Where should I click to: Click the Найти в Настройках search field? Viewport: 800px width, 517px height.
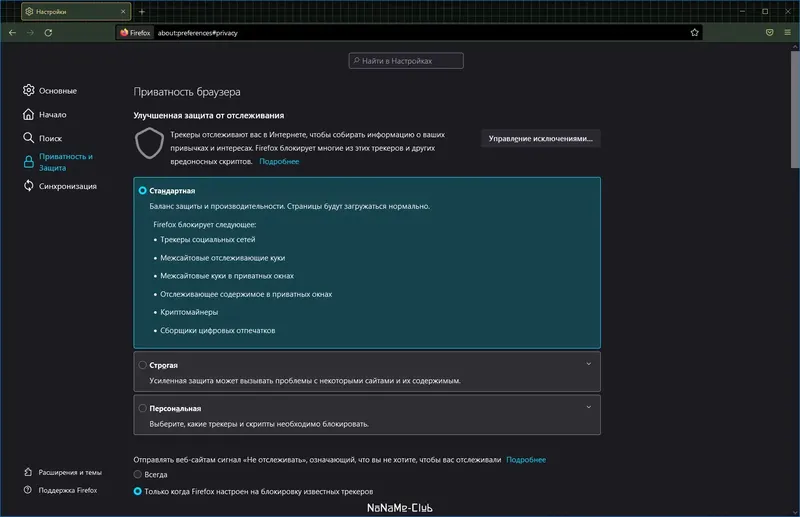coord(406,61)
